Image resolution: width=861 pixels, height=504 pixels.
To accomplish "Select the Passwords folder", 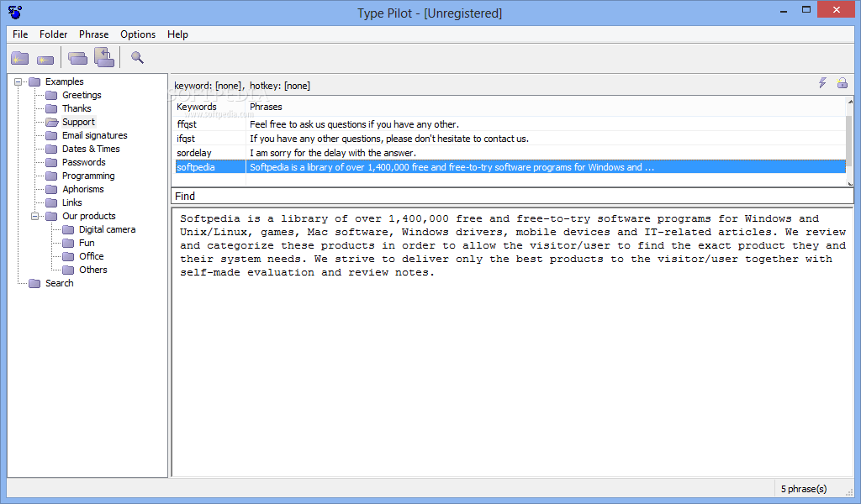I will pos(83,162).
